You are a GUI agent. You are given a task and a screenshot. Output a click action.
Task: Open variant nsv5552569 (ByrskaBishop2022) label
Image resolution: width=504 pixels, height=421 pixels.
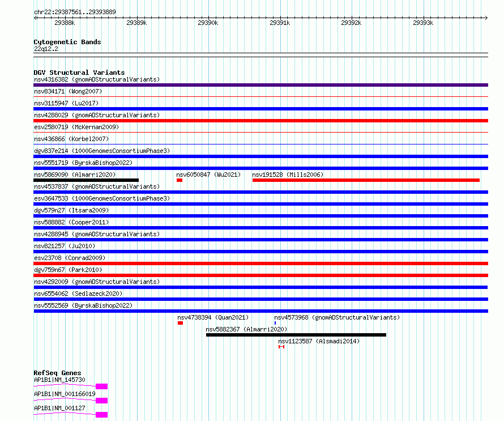click(83, 305)
